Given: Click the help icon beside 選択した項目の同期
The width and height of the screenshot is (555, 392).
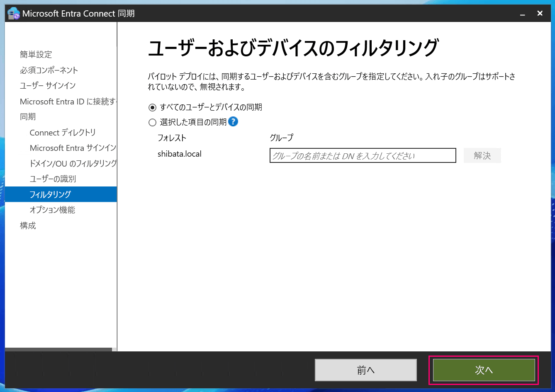Looking at the screenshot, I should (x=233, y=122).
